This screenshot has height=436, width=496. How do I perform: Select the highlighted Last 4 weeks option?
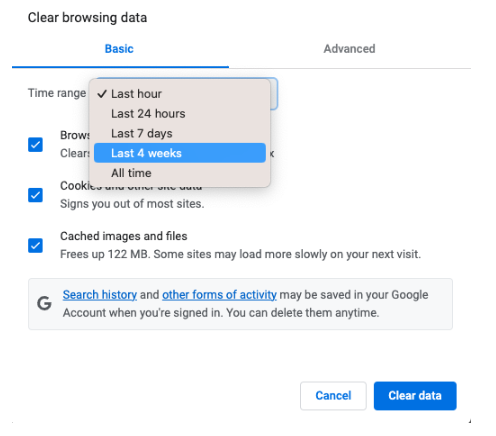pos(180,153)
